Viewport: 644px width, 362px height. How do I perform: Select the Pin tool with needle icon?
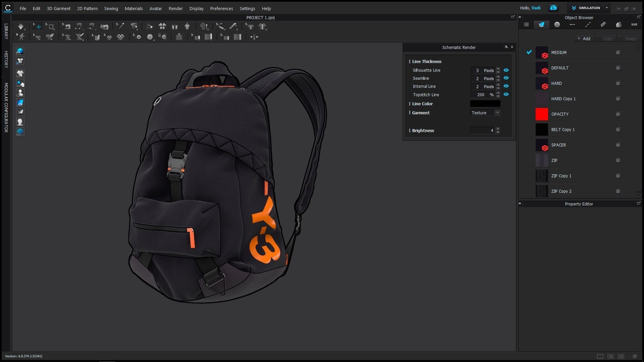(x=120, y=26)
